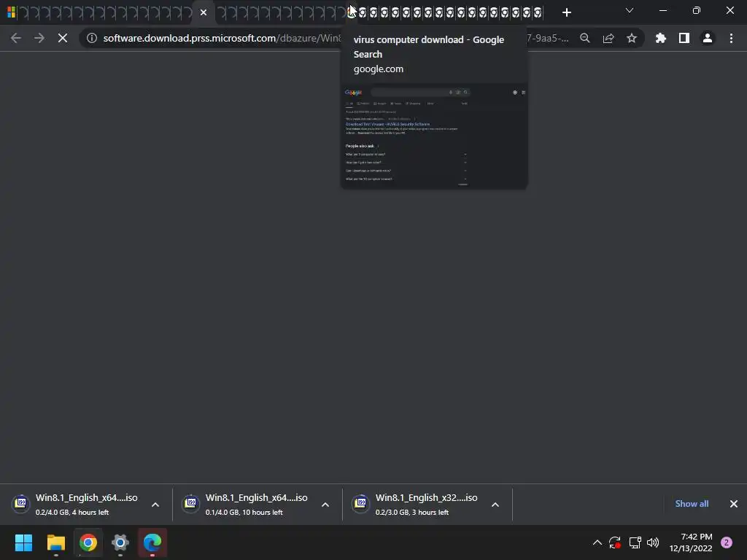Go forward to the next page
This screenshot has width=747, height=560.
39,38
